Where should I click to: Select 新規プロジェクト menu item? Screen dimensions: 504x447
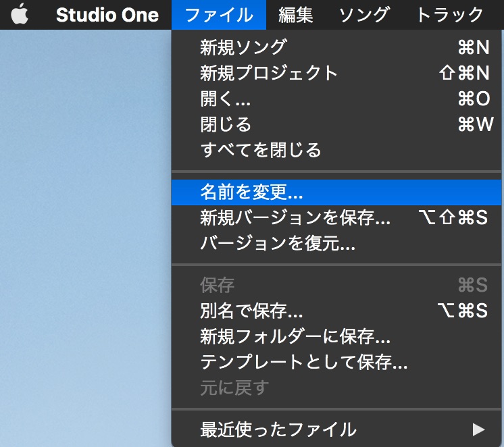[269, 73]
